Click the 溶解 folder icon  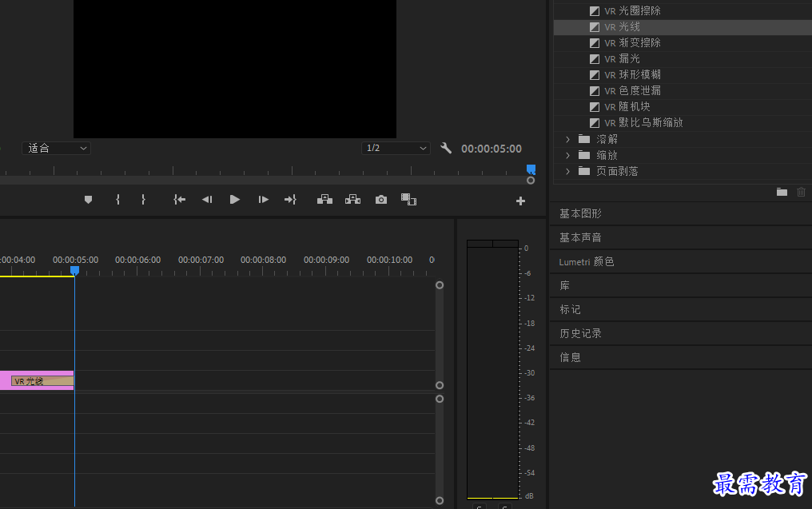click(584, 139)
